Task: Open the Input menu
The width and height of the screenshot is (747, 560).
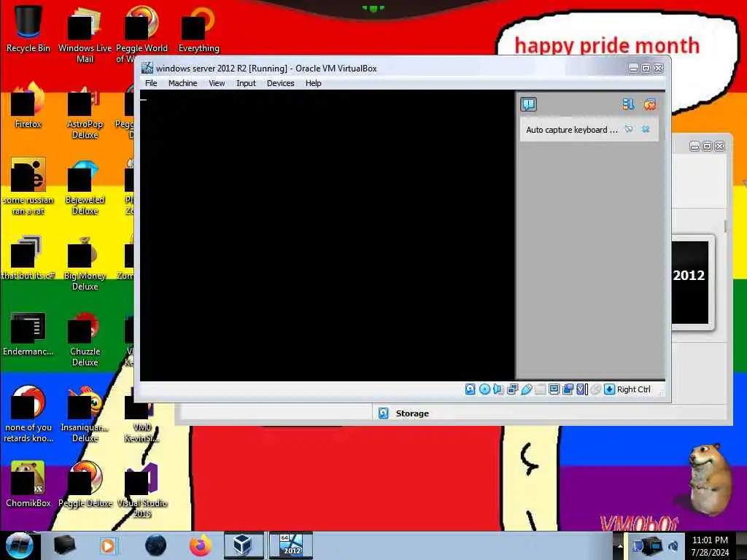Action: (246, 83)
